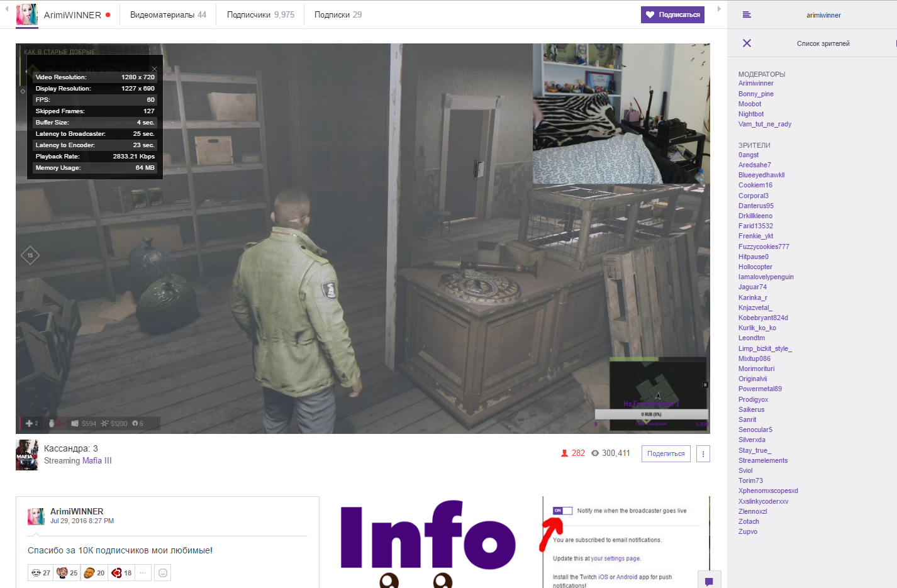Click the post text about 10К подписчиков
The height and width of the screenshot is (588, 897).
[120, 550]
